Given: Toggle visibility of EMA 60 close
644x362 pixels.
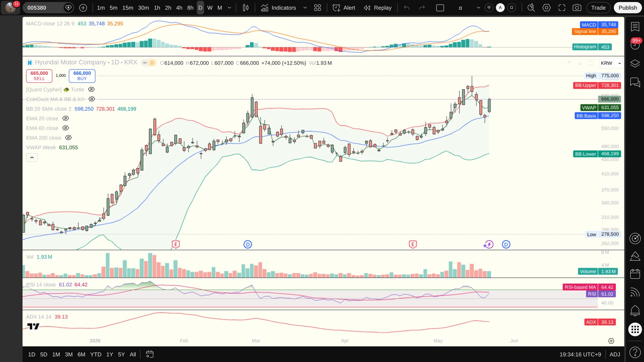Looking at the screenshot, I should click(66, 128).
